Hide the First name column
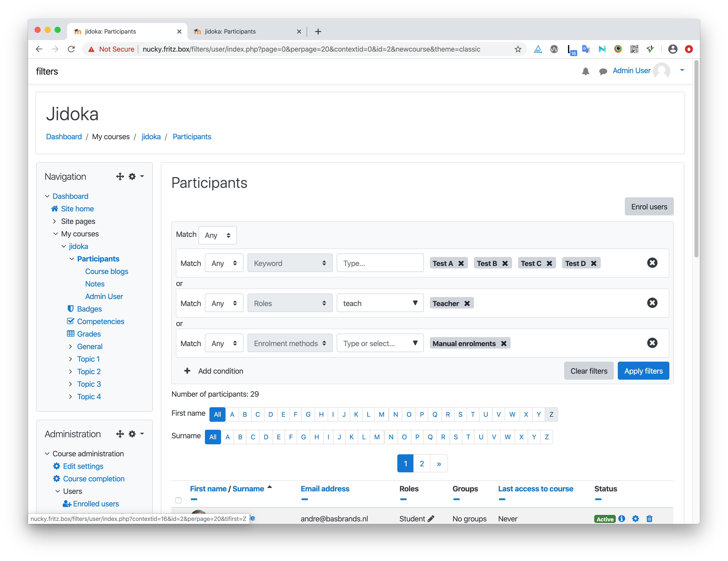 [x=194, y=499]
